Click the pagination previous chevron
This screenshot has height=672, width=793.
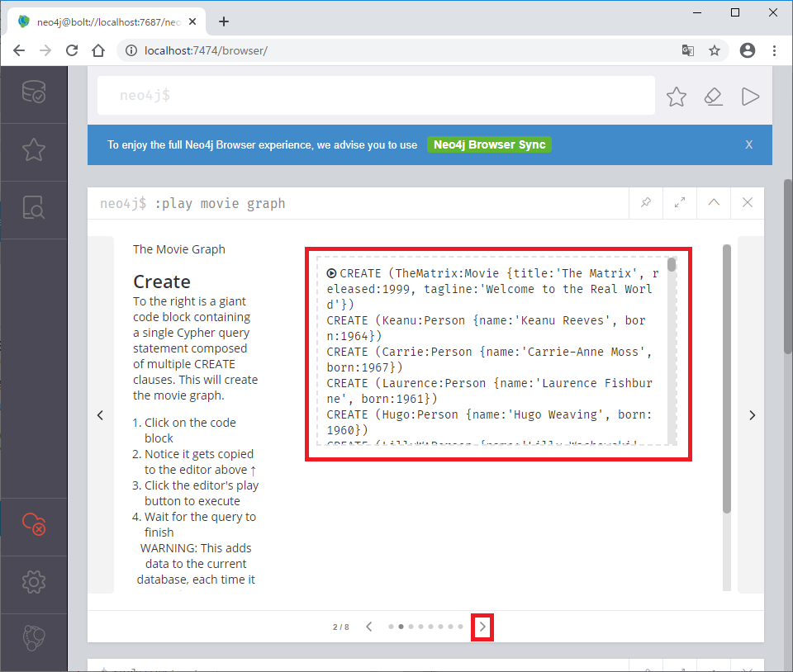click(369, 627)
